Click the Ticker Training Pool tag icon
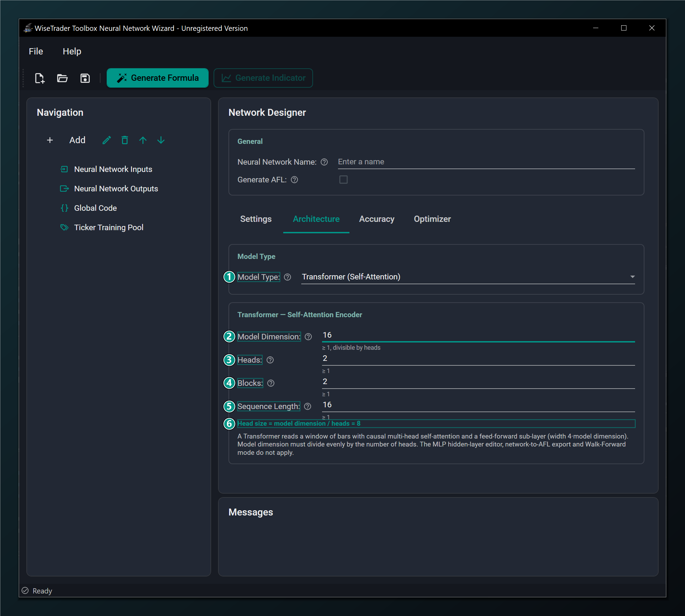Image resolution: width=685 pixels, height=616 pixels. pos(64,227)
